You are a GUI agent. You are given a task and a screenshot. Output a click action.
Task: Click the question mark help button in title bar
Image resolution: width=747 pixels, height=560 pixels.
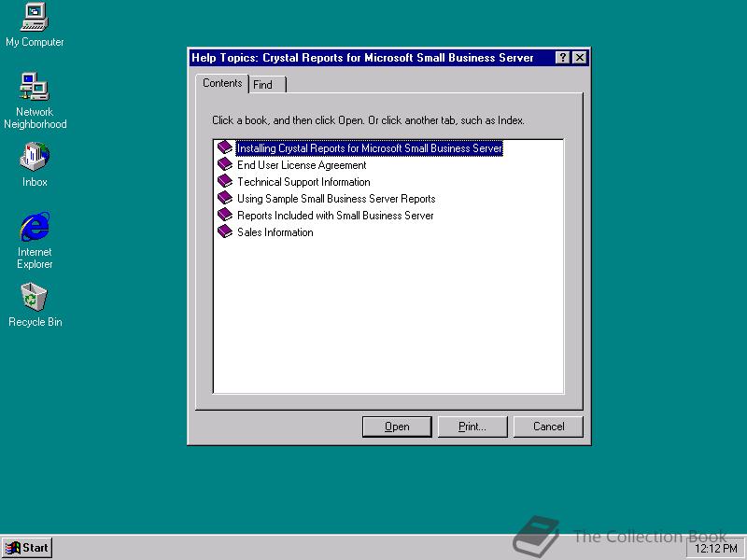[x=563, y=58]
